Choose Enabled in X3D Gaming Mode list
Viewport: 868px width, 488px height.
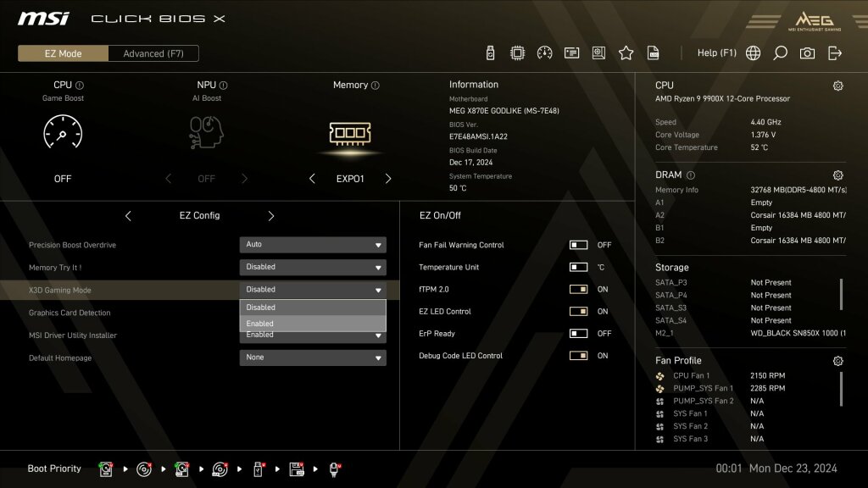[x=313, y=323]
